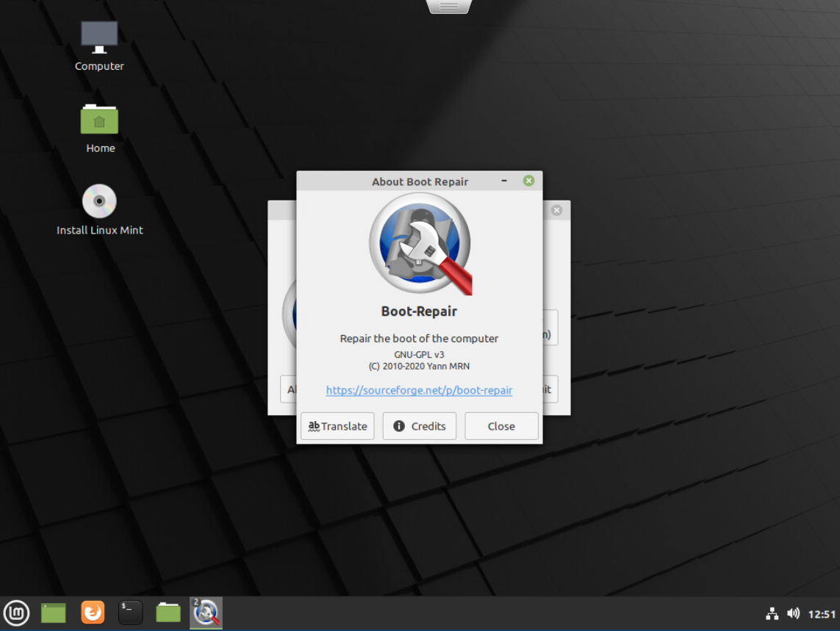Image resolution: width=840 pixels, height=631 pixels.
Task: Open the Linux Mint start menu
Action: (x=17, y=613)
